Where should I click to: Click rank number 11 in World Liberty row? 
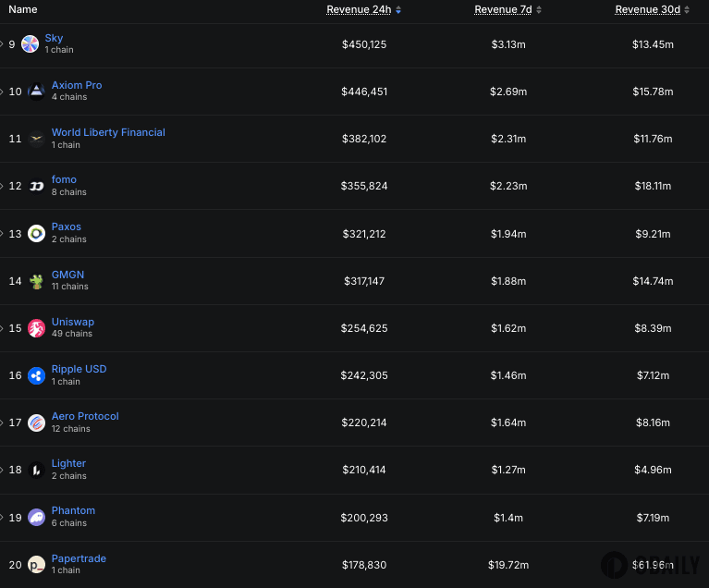tap(15, 139)
